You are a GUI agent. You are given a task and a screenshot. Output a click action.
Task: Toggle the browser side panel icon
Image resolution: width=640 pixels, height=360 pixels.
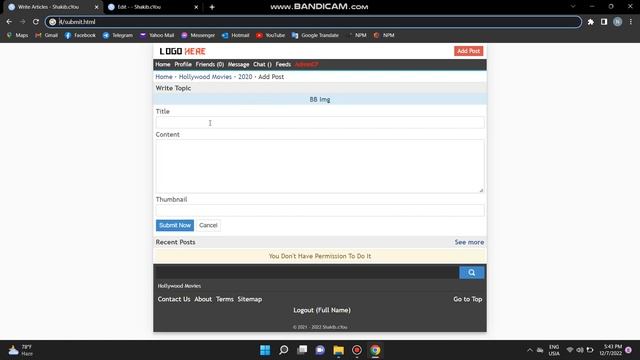pos(604,22)
